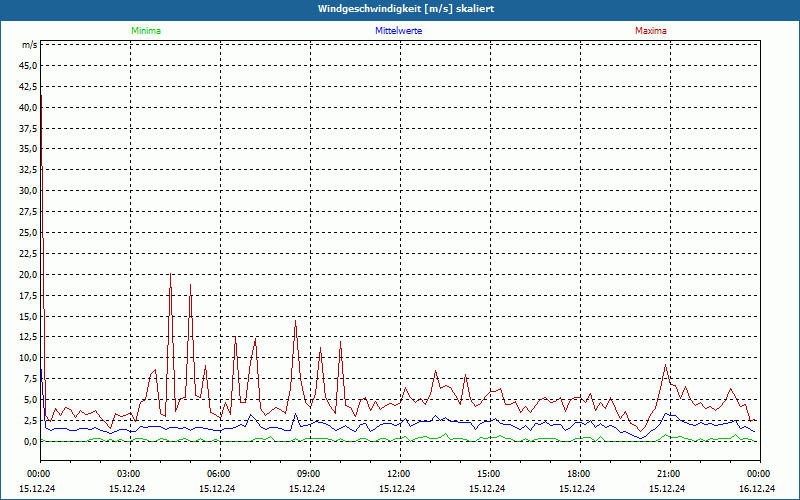Click the '7,5' y-axis value
Screen dimensions: 800x500
[x=30, y=379]
